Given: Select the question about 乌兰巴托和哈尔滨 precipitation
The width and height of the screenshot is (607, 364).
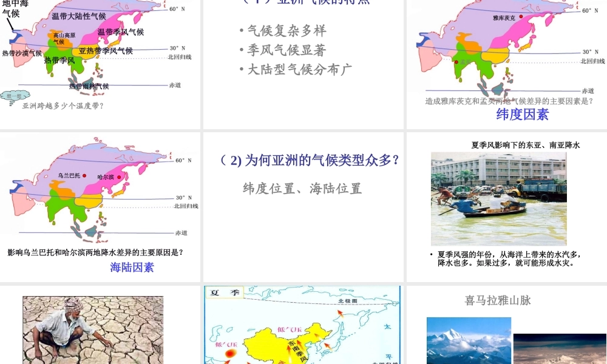Looking at the screenshot, I should pos(95,252).
